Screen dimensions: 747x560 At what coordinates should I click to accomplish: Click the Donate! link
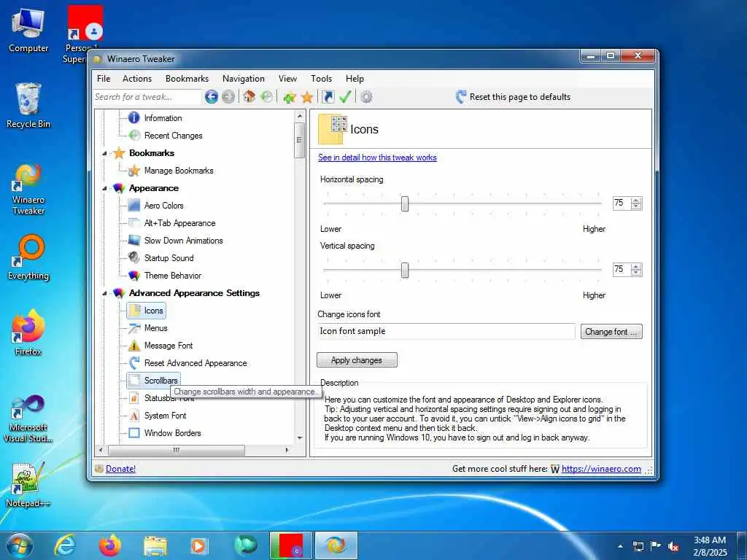pos(120,469)
